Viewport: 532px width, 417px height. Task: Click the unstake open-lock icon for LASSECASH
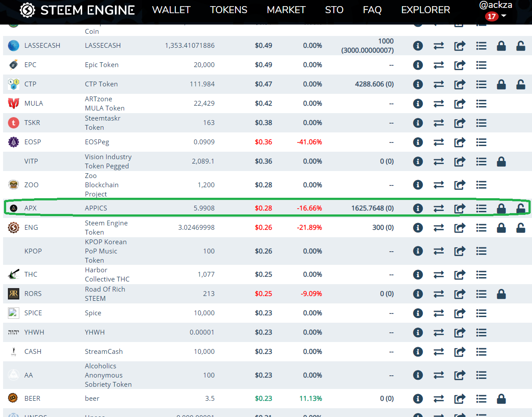coord(521,46)
